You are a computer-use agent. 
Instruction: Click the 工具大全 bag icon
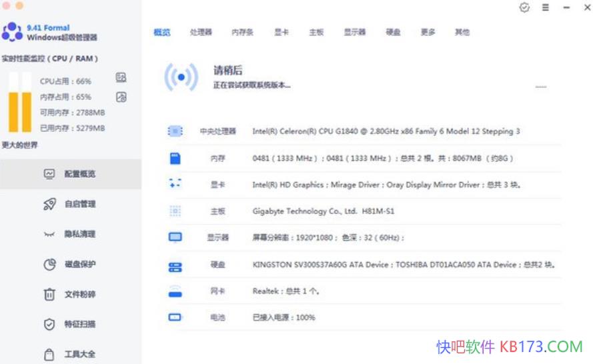49,354
